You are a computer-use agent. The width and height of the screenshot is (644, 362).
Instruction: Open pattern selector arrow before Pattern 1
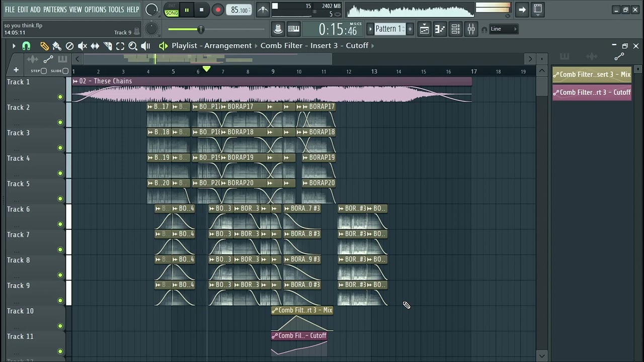(371, 29)
